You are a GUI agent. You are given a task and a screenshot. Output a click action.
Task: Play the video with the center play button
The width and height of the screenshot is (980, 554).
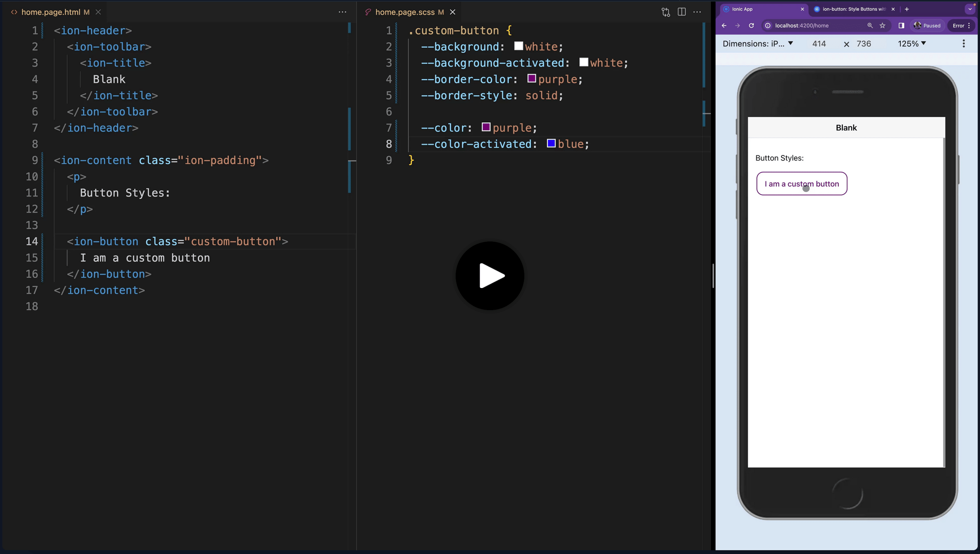click(490, 276)
